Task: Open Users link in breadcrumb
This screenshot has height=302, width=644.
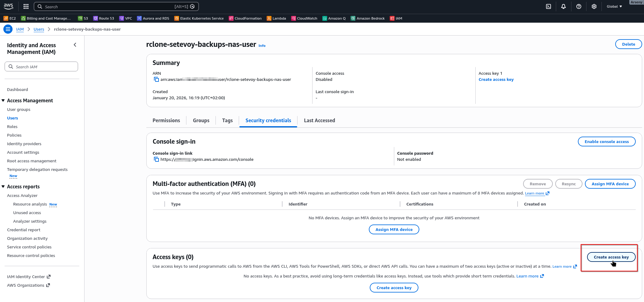Action: pos(39,29)
